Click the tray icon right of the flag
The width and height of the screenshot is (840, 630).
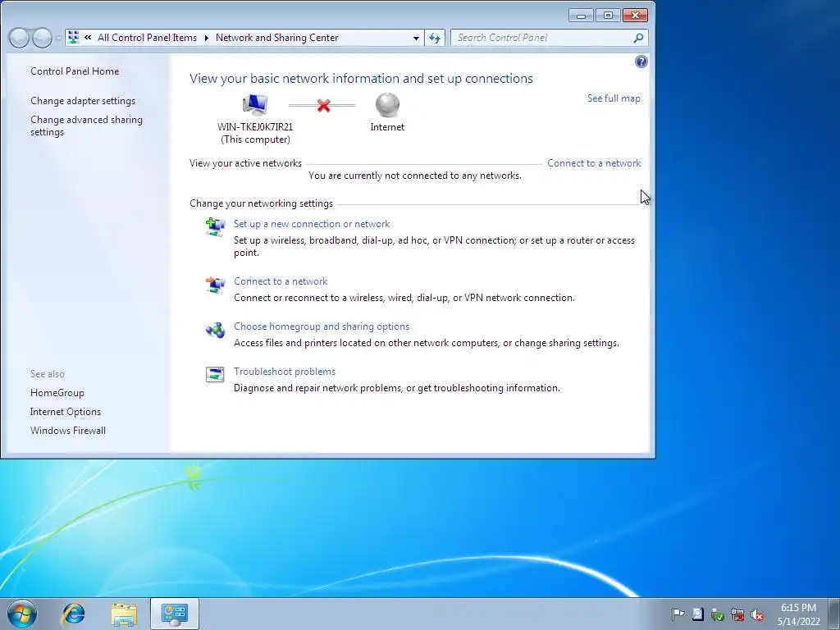click(x=697, y=614)
